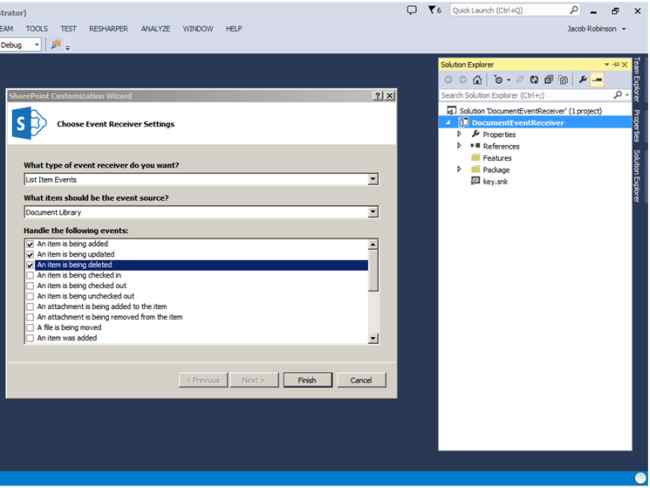Open the TOOLS menu
This screenshot has height=488, width=650.
click(36, 29)
